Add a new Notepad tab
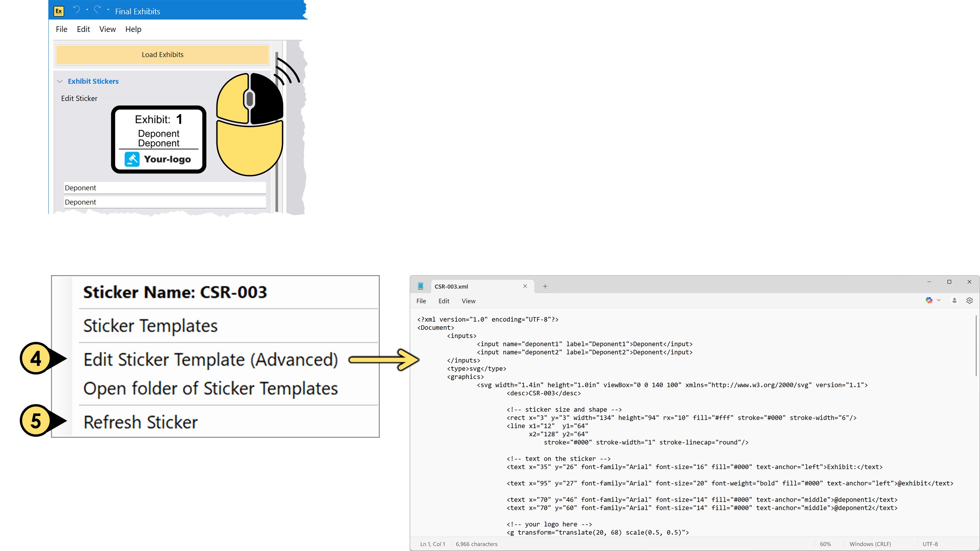The width and height of the screenshot is (980, 551). 545,286
